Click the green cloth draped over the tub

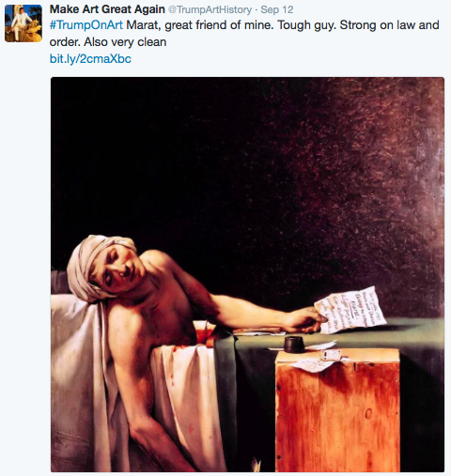329,340
